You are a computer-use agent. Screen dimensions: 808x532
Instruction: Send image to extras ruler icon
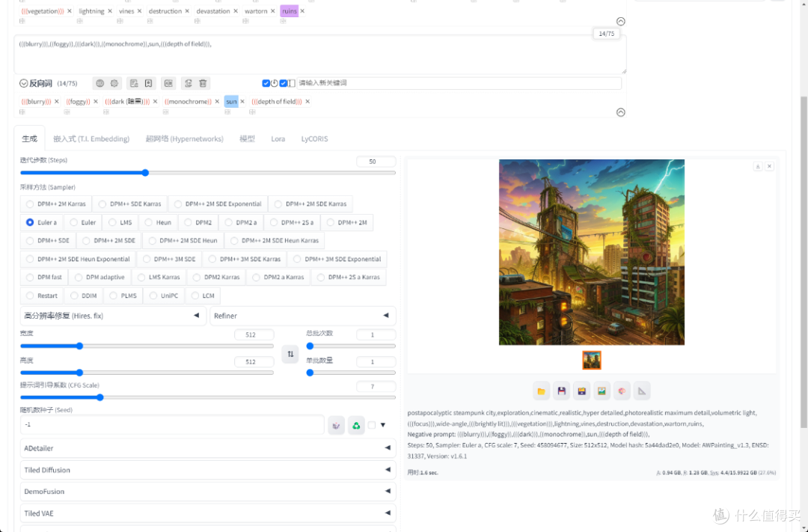642,391
